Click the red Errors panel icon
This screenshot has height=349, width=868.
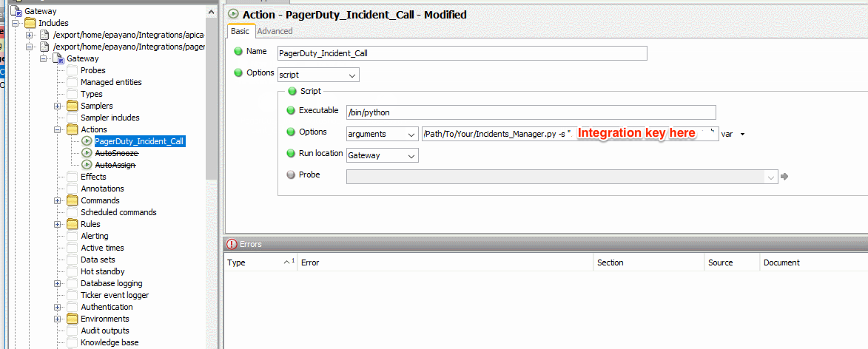[232, 244]
